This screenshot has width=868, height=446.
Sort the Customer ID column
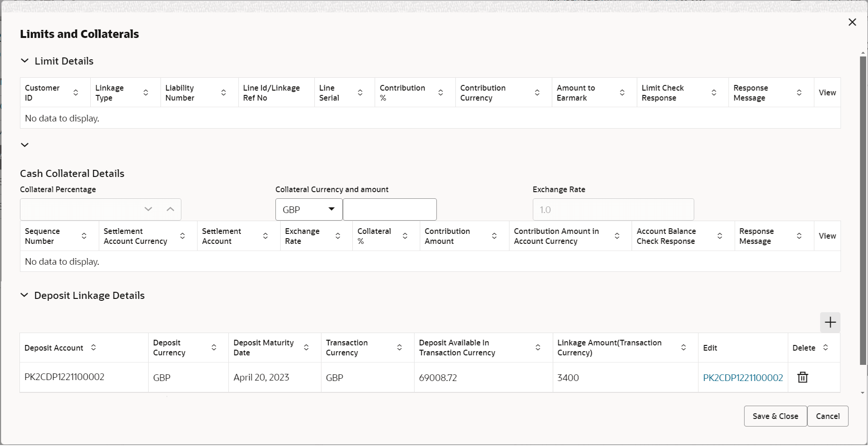pos(76,93)
